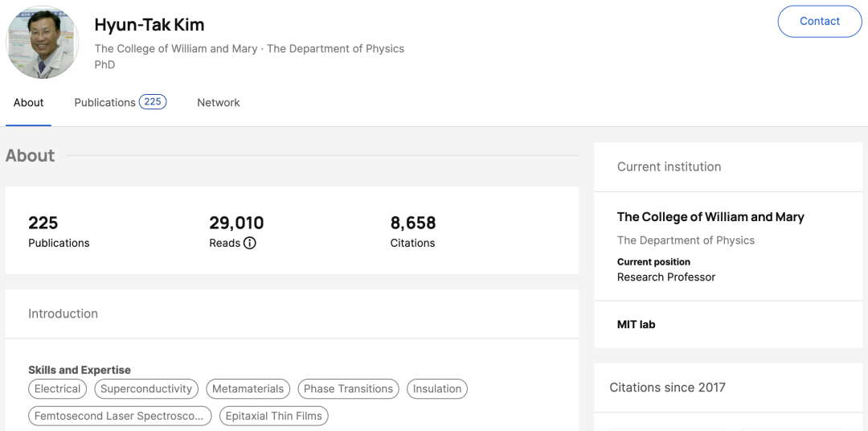This screenshot has height=431, width=868.
Task: Switch to the About tab
Action: (28, 103)
